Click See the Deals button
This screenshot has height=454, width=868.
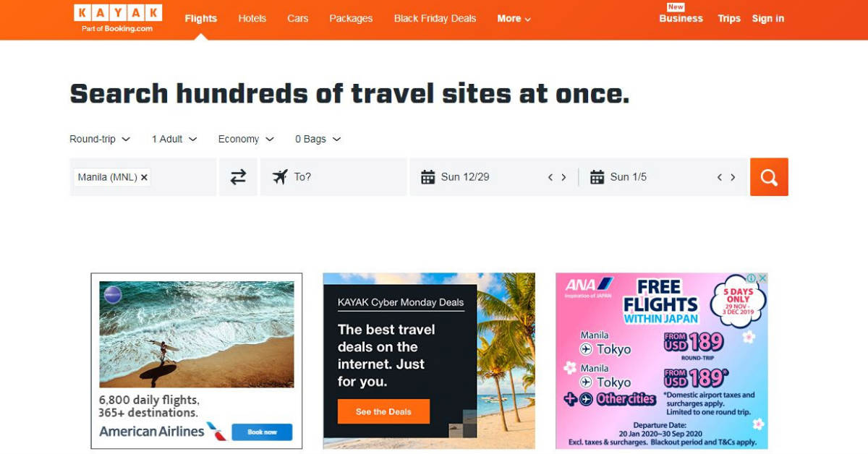pyautogui.click(x=383, y=411)
